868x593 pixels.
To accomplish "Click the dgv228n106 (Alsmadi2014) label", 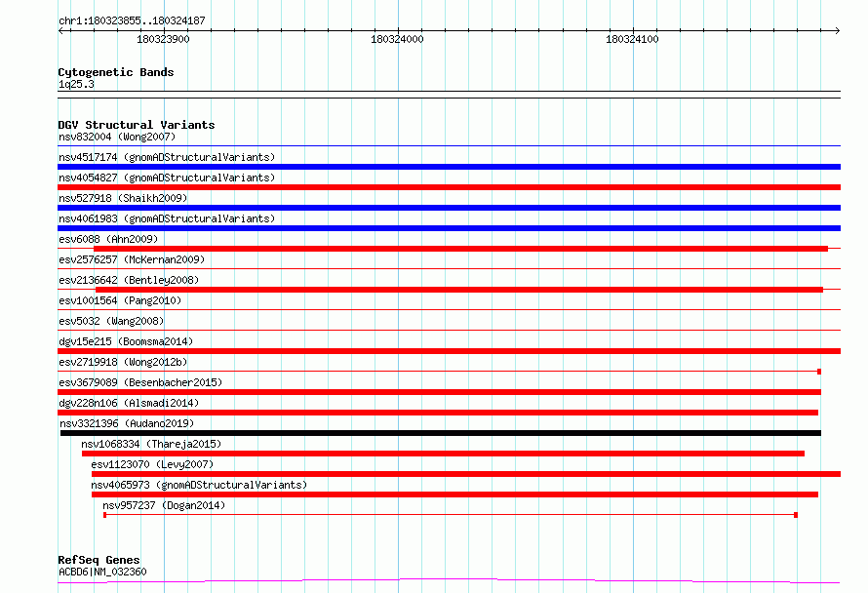I will (129, 403).
